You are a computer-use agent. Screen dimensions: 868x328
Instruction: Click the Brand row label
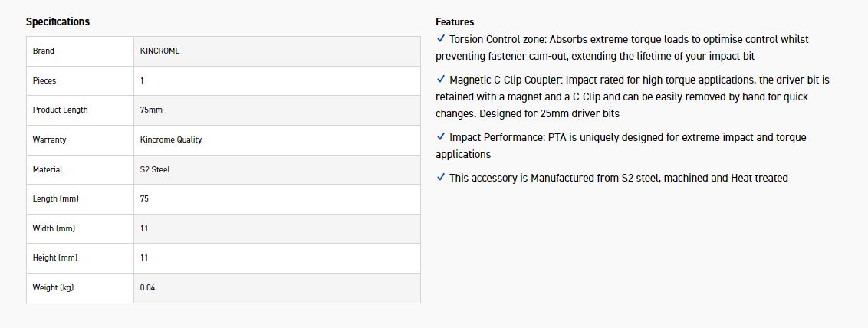(x=44, y=51)
